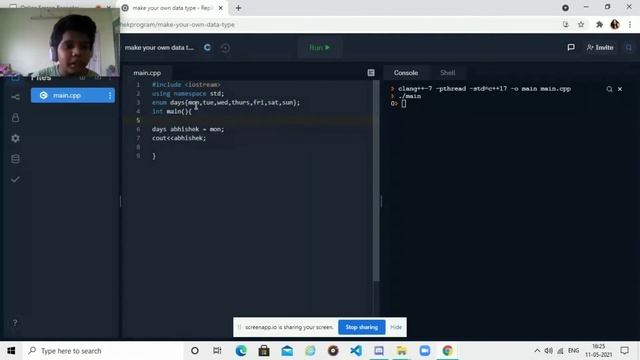Run the program with the Run button

pyautogui.click(x=320, y=48)
